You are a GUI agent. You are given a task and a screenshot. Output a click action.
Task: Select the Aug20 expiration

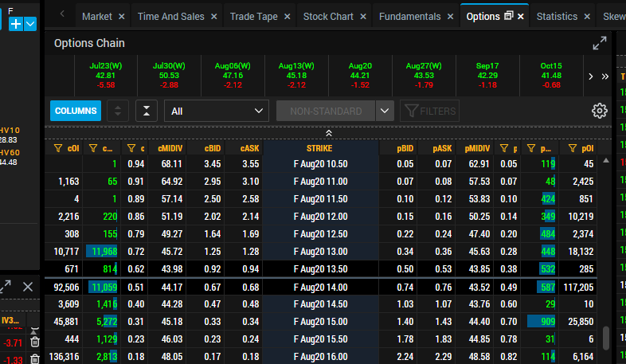(360, 76)
